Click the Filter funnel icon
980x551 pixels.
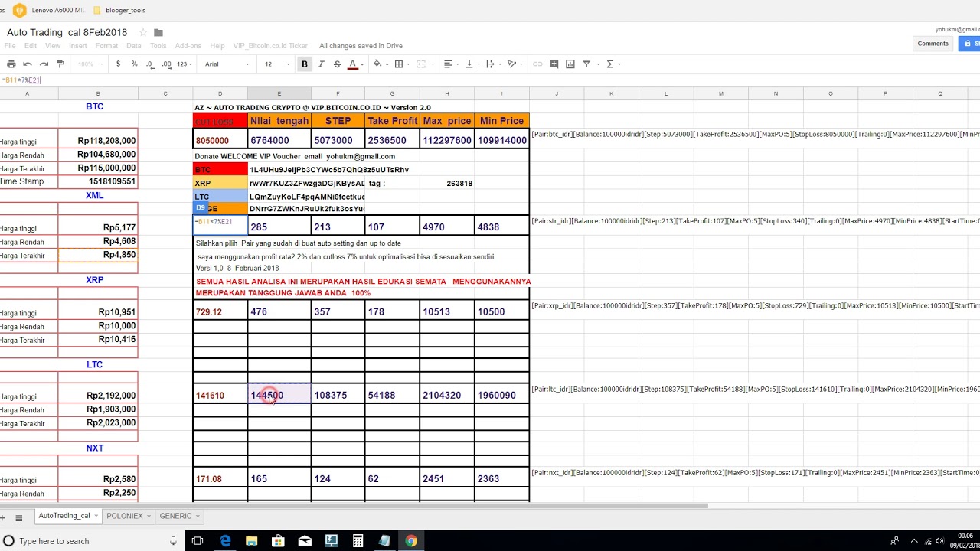tap(587, 64)
